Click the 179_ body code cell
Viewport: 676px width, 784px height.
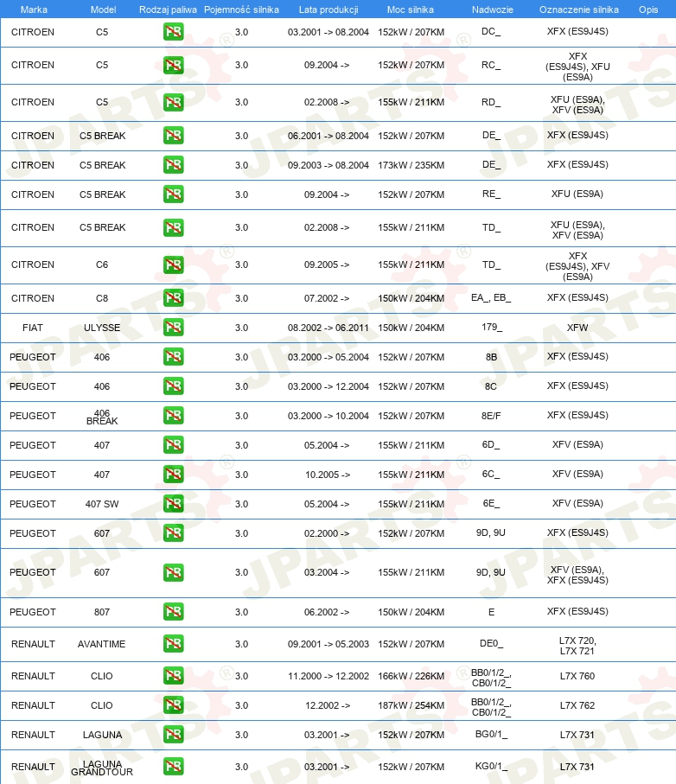[x=492, y=327]
